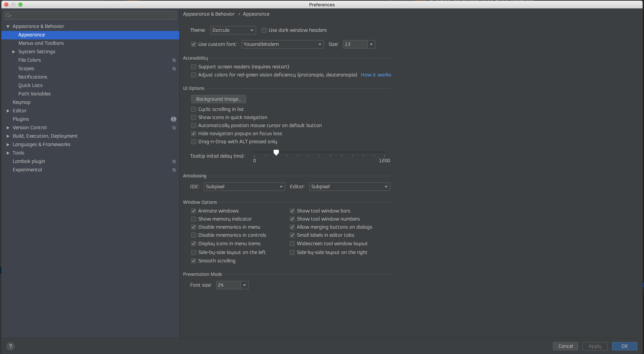644x354 pixels.
Task: Click project-level icon beside Lombok plugin
Action: coord(174,162)
